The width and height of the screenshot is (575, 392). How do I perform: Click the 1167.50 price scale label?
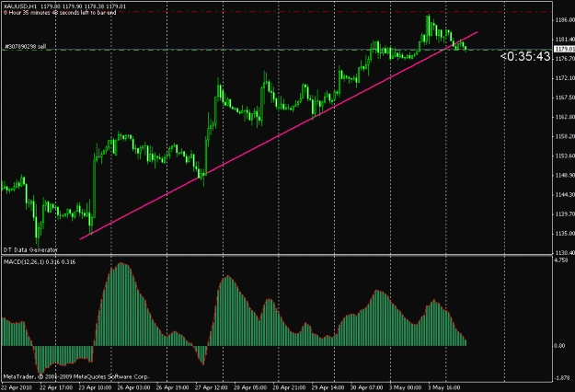coord(564,98)
